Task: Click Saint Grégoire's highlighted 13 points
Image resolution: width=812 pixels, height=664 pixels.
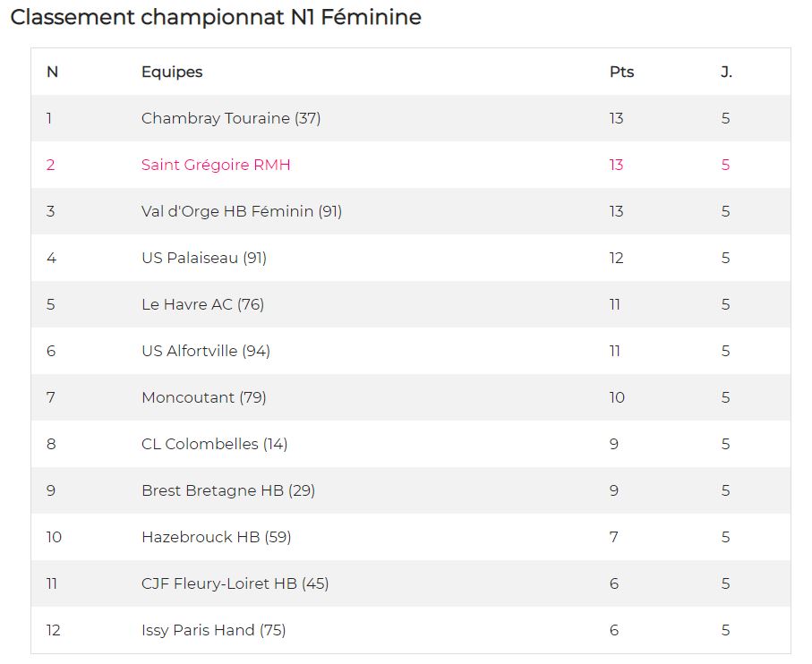Action: pos(616,165)
